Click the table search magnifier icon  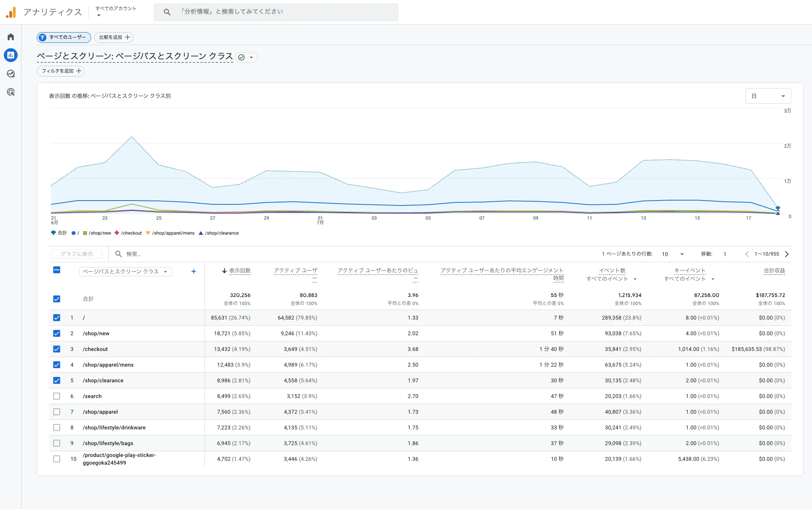[x=118, y=254]
